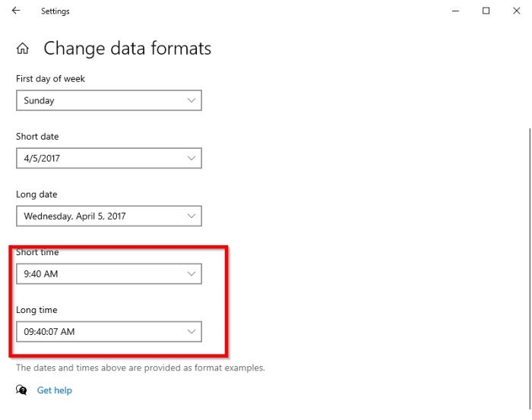Screen dimensions: 532x420
Task: Go to Settings home via house icon
Action: point(23,49)
